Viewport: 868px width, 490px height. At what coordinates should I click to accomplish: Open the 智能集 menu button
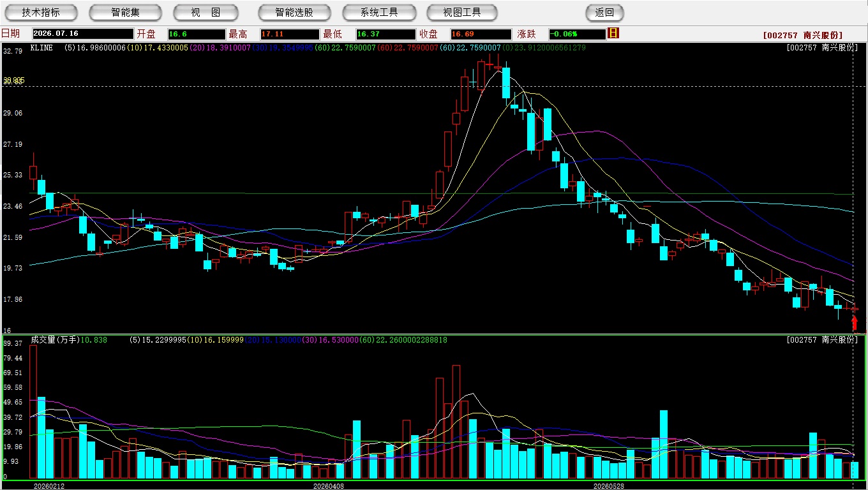(126, 12)
